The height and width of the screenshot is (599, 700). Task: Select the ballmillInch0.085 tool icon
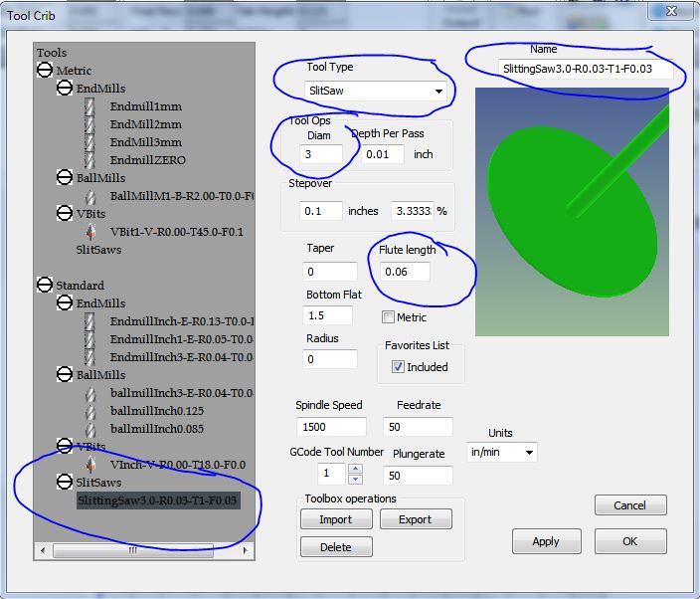click(90, 429)
